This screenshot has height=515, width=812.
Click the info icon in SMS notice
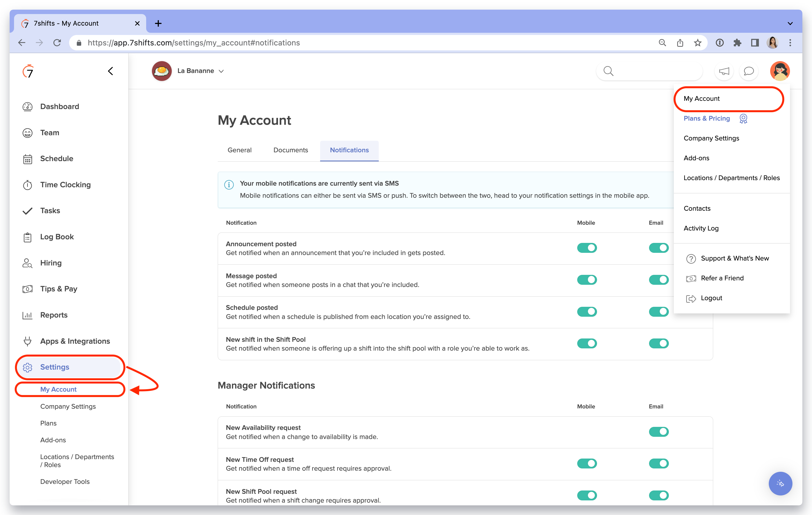click(x=229, y=185)
